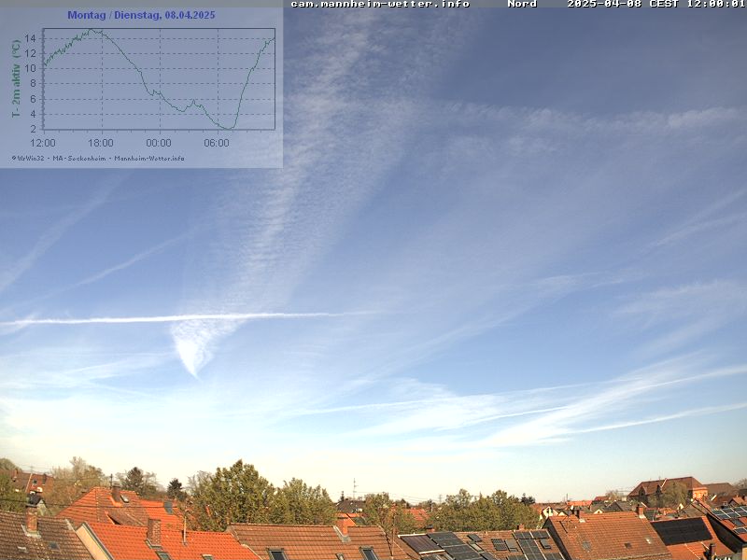
Task: Click the 00:00 time axis label
Action: 159,143
